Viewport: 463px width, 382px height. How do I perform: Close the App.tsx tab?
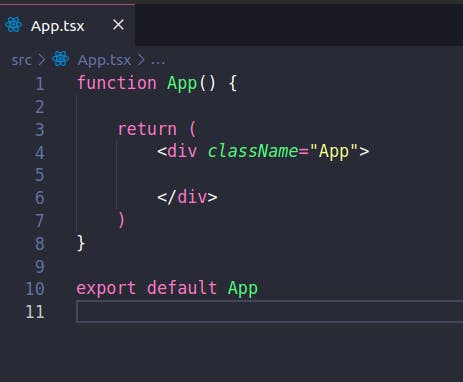point(118,25)
